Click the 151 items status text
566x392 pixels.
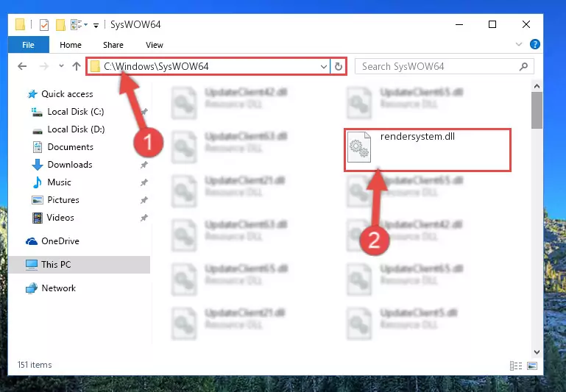[x=35, y=365]
